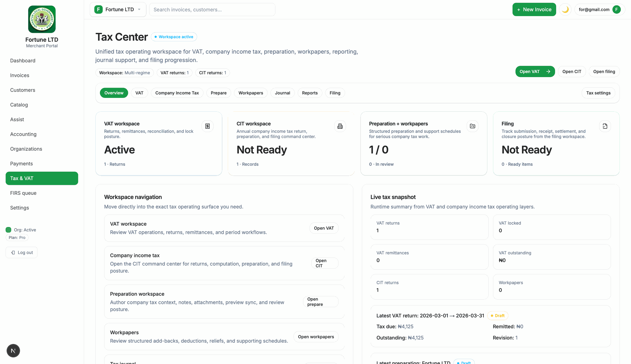Click the CIT workspace card building icon
This screenshot has width=631, height=364.
[x=340, y=126]
